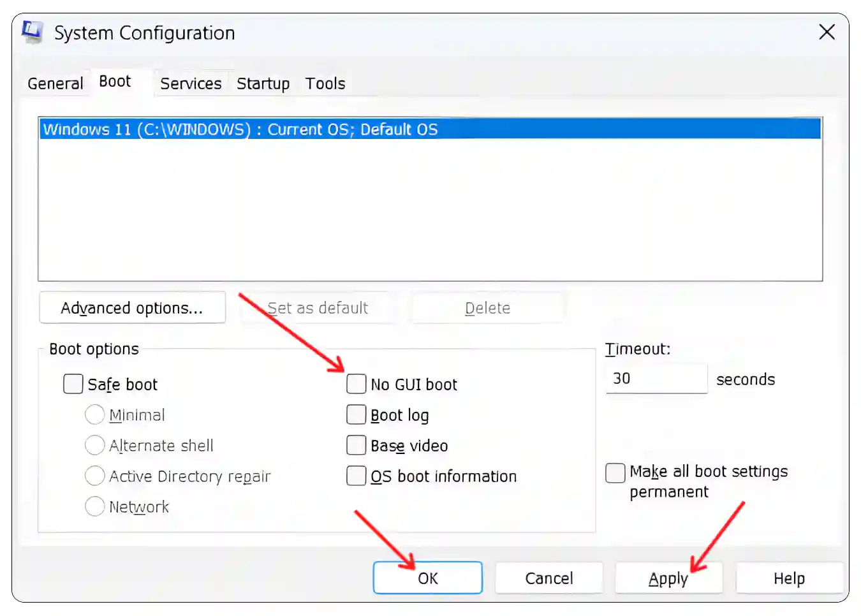The height and width of the screenshot is (616, 861).
Task: Enable OS boot information checkbox
Action: coord(357,476)
